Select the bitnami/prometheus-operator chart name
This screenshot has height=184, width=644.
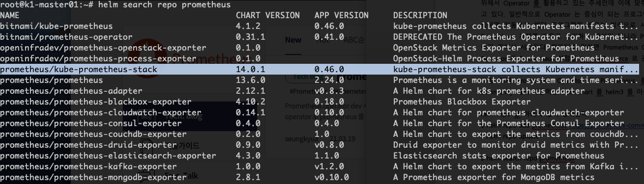coord(66,37)
